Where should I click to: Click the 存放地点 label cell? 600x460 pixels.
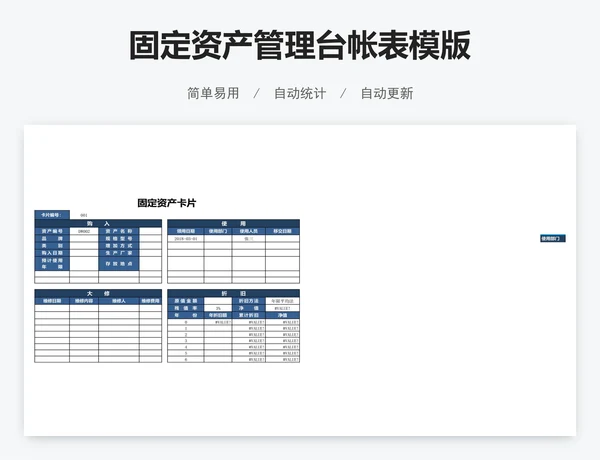pos(119,264)
